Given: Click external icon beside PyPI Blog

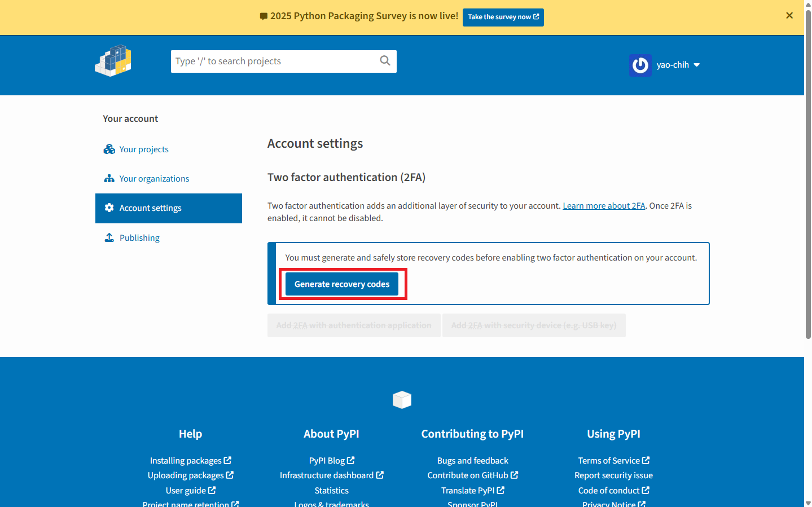Looking at the screenshot, I should (351, 460).
